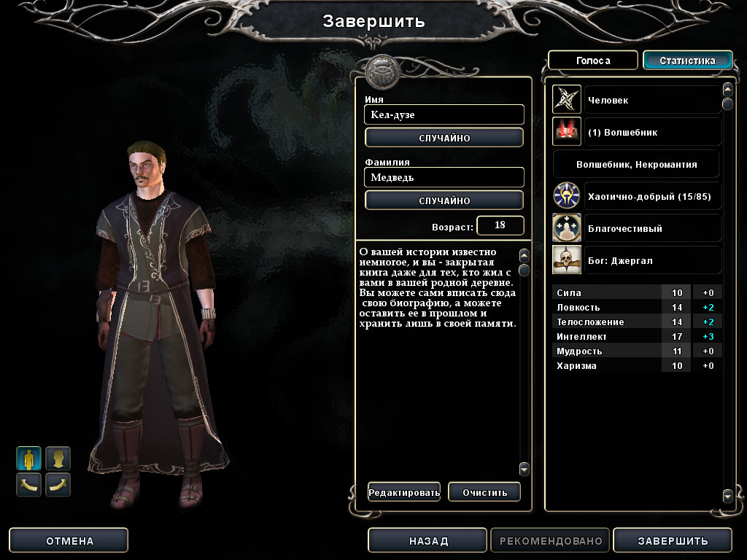Viewport: 747px width, 560px height.
Task: Click the Человек race icon
Action: click(x=566, y=99)
